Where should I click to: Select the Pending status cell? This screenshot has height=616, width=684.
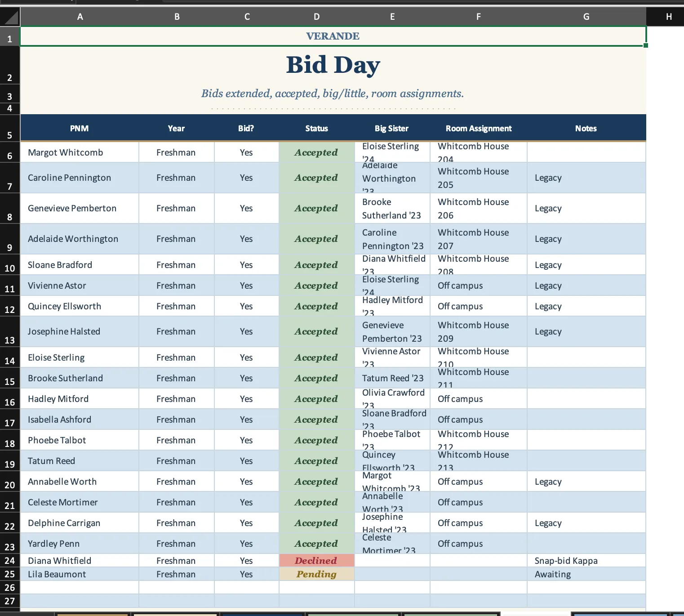[316, 574]
